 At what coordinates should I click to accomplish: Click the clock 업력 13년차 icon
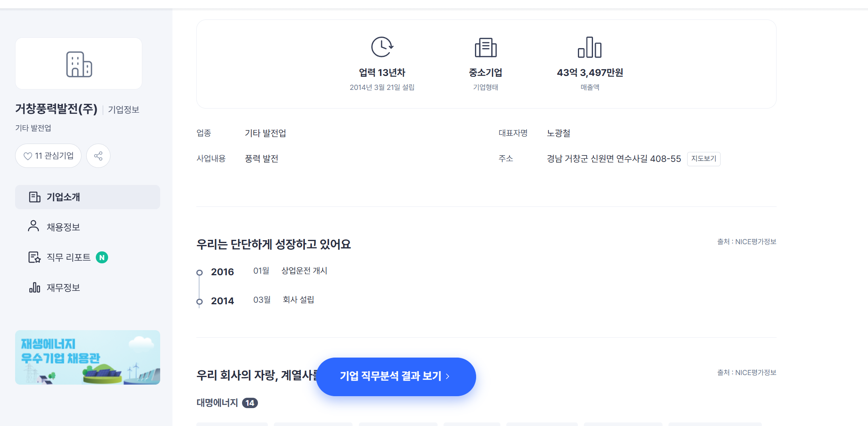[x=382, y=47]
